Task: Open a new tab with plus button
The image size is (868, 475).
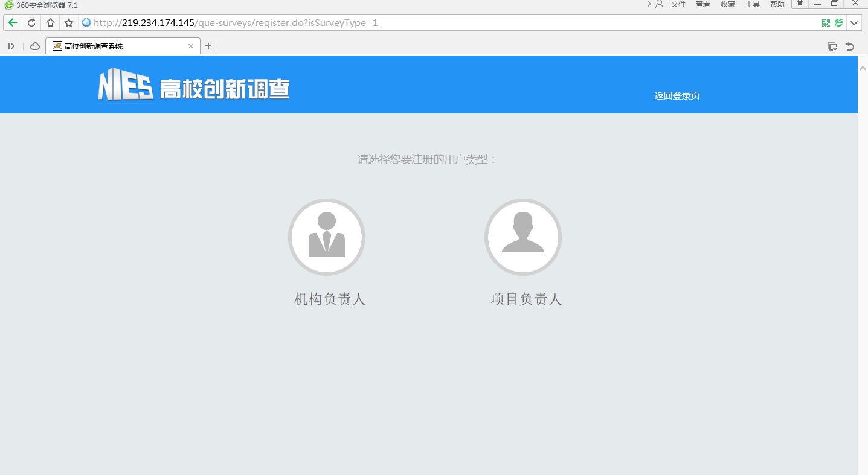Action: [208, 45]
